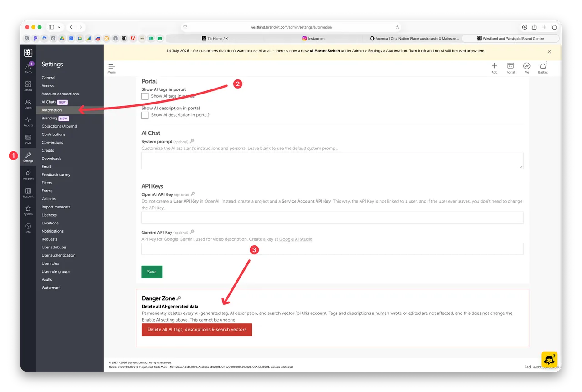Select the Settings wrench icon
This screenshot has width=582, height=392.
(28, 157)
